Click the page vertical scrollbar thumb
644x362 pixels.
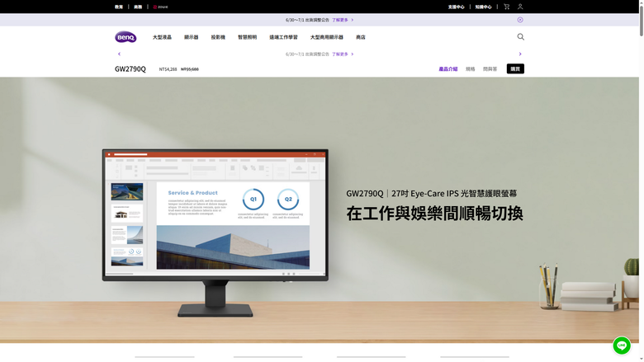642,18
